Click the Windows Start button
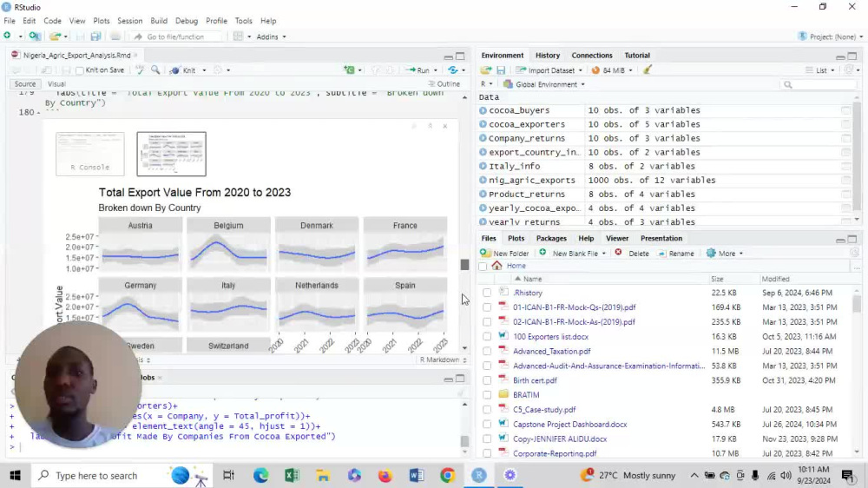868x488 pixels. (x=15, y=475)
